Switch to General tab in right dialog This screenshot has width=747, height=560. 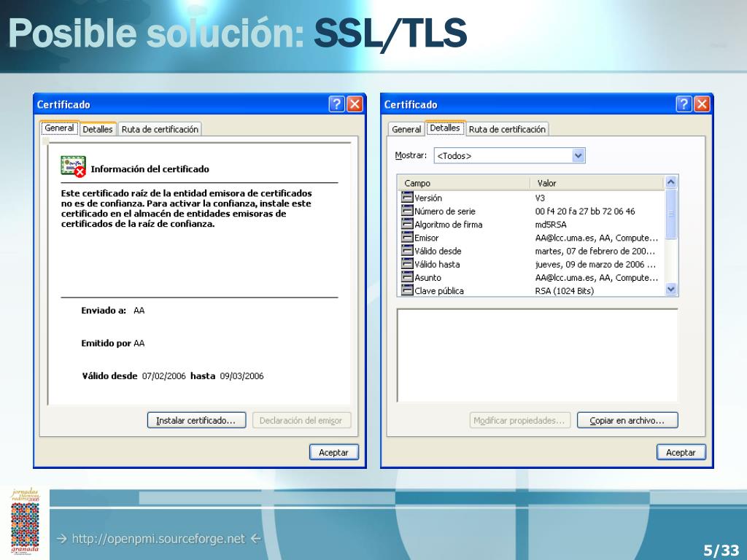click(x=406, y=129)
